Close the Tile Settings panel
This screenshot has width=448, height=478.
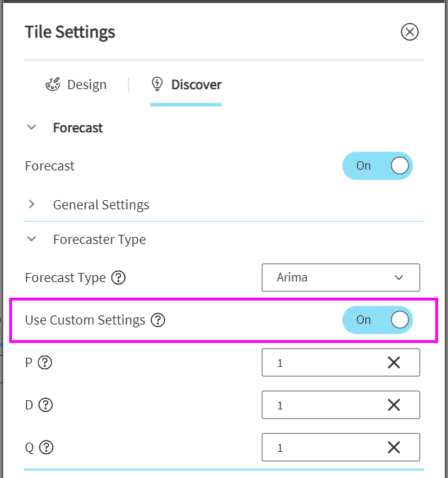tap(410, 32)
